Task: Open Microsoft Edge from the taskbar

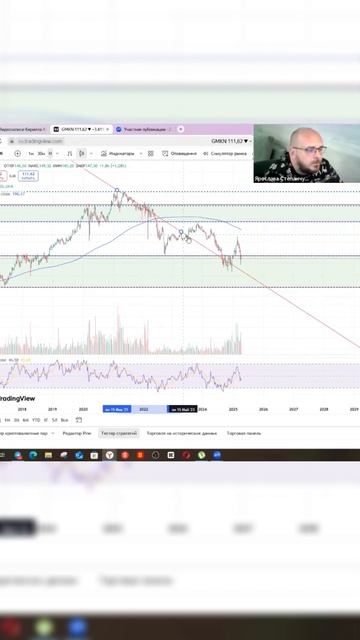Action: click(33, 455)
